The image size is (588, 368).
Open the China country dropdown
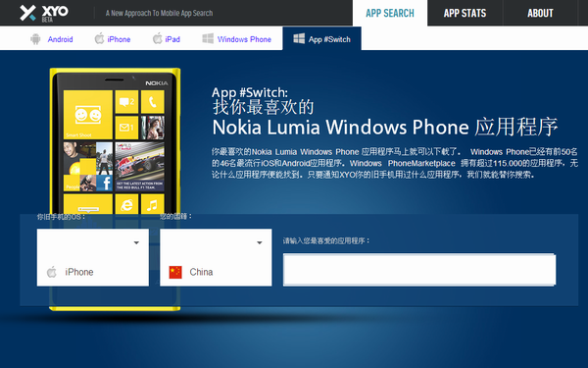click(x=216, y=257)
